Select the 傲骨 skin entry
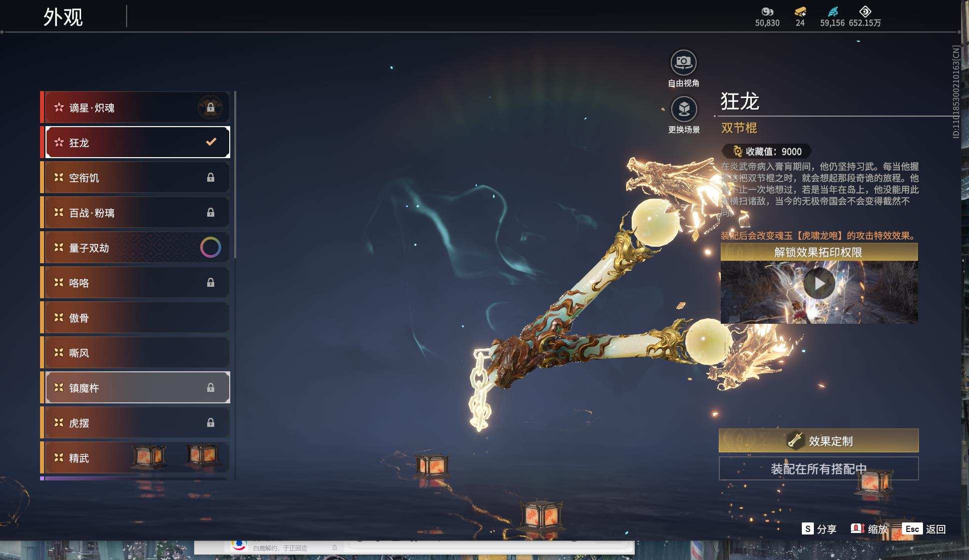The height and width of the screenshot is (560, 969). [138, 317]
